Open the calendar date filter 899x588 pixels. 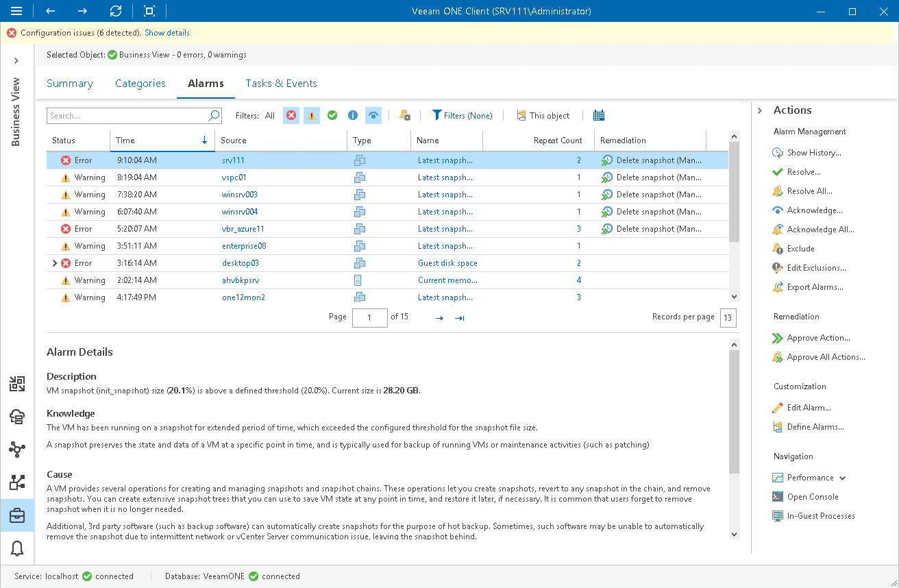point(599,116)
